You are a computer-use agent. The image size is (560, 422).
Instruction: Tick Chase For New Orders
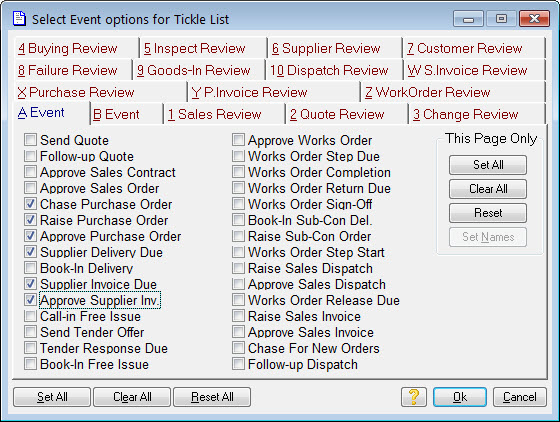(238, 348)
